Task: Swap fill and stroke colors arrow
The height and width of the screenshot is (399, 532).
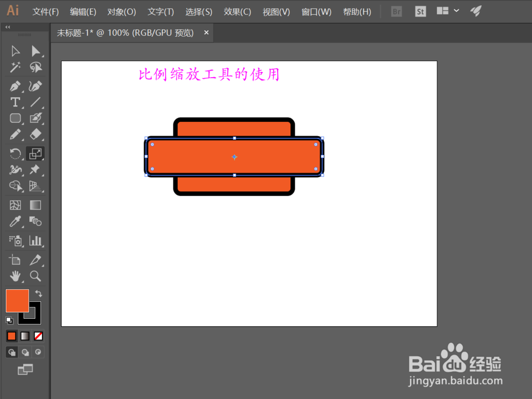Action: point(39,294)
